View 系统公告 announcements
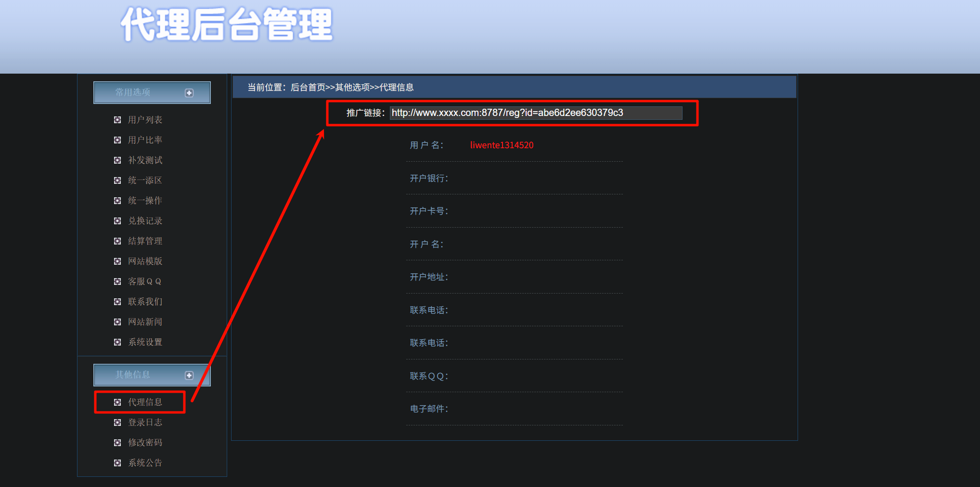Screen dimensions: 980x487 (145, 463)
